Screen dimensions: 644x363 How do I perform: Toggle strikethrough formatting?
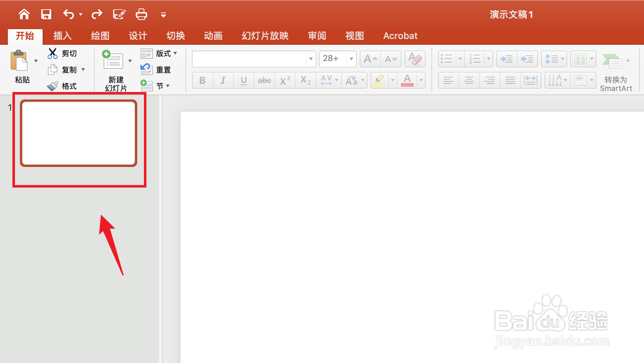tap(264, 81)
